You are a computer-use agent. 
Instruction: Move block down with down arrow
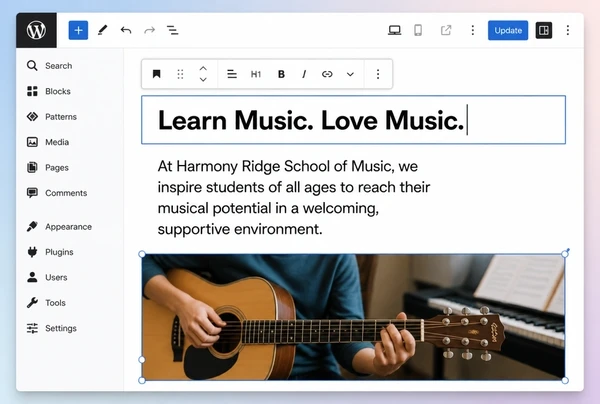[203, 80]
